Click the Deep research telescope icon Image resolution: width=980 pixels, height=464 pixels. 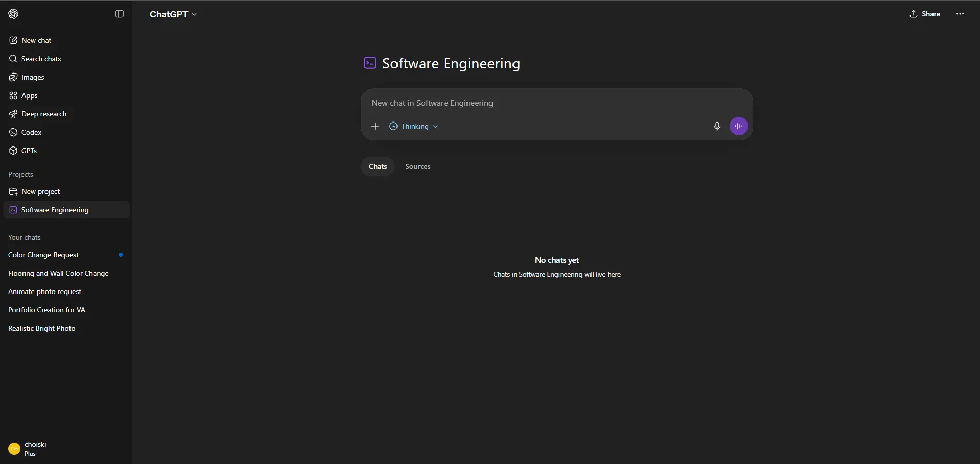[13, 114]
